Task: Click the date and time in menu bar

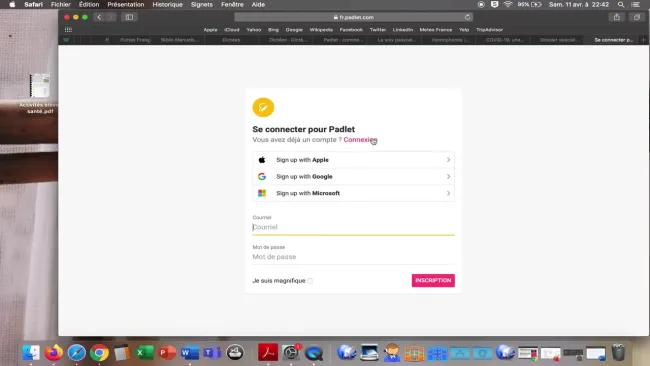Action: 579,5
